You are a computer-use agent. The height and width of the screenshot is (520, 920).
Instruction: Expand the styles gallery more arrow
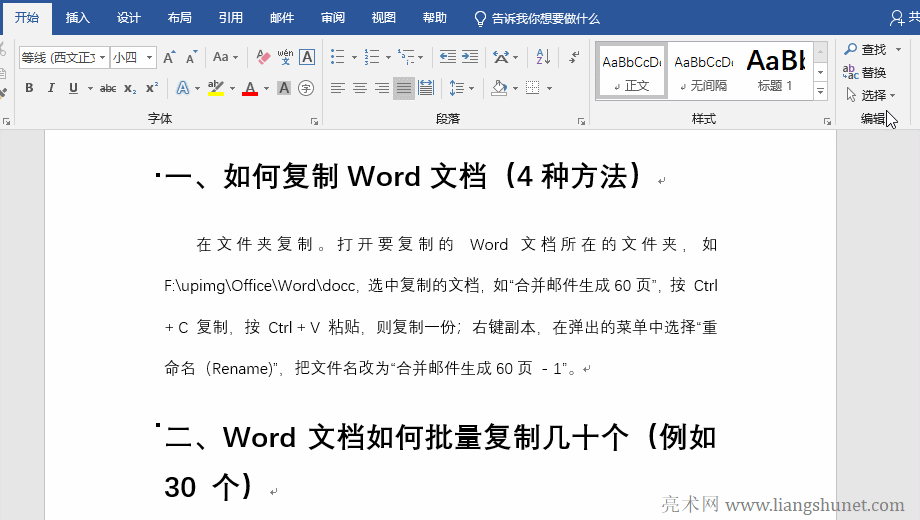(821, 92)
